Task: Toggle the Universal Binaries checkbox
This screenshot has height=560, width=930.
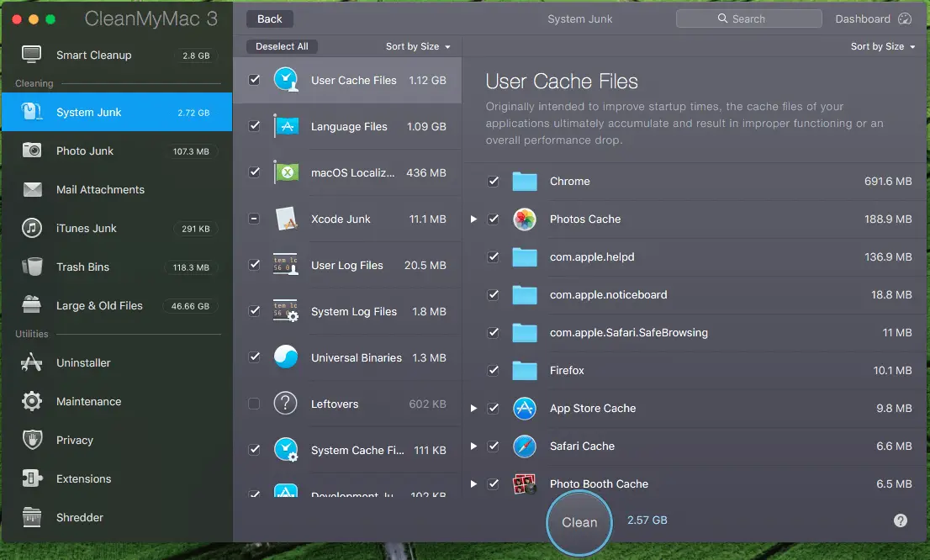Action: 254,357
